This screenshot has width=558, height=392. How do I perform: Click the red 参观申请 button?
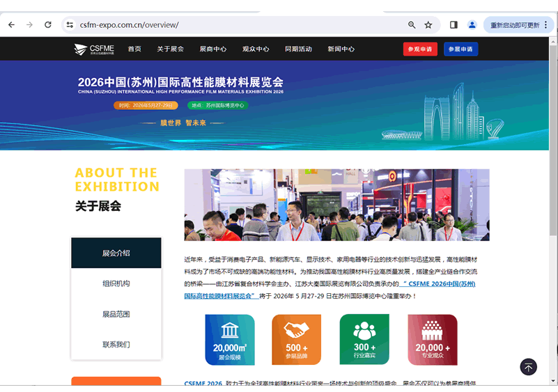point(420,49)
